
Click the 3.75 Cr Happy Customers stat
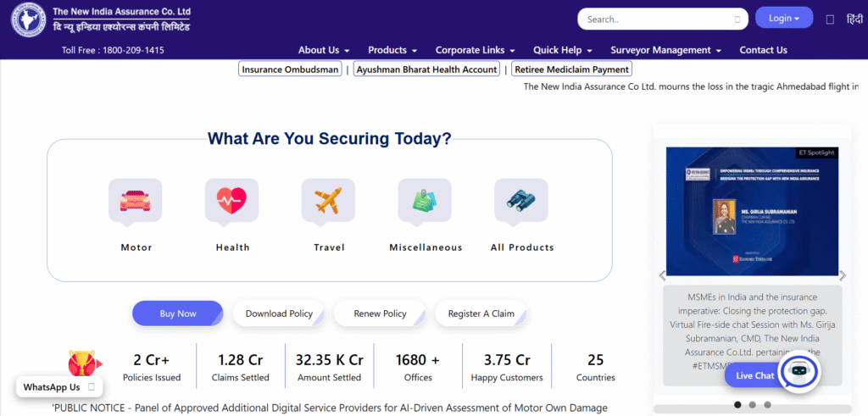pyautogui.click(x=507, y=368)
